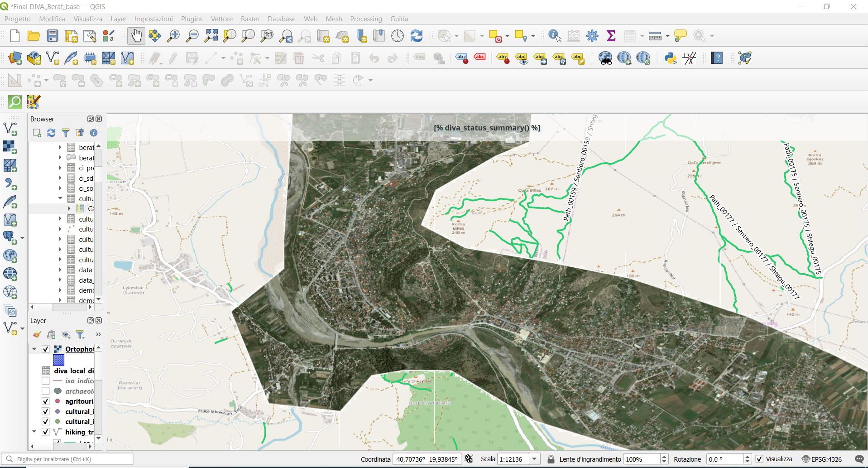This screenshot has height=468, width=868.
Task: Enable the isa_indic layer checkbox
Action: 45,381
